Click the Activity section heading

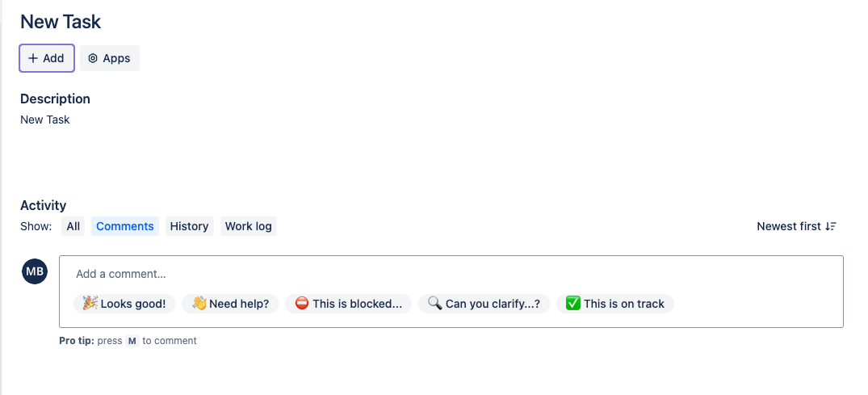coord(44,205)
